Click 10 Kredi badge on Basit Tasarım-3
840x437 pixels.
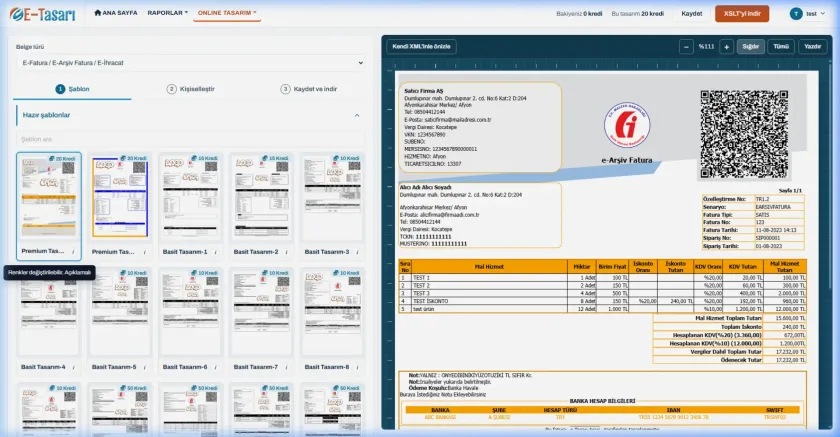pyautogui.click(x=346, y=159)
